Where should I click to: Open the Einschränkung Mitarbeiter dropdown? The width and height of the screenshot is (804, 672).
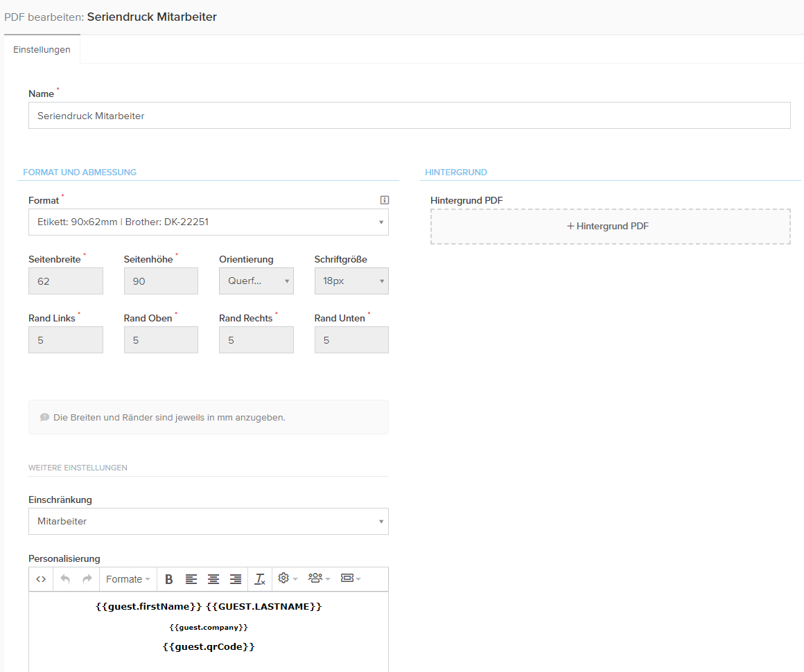point(208,522)
